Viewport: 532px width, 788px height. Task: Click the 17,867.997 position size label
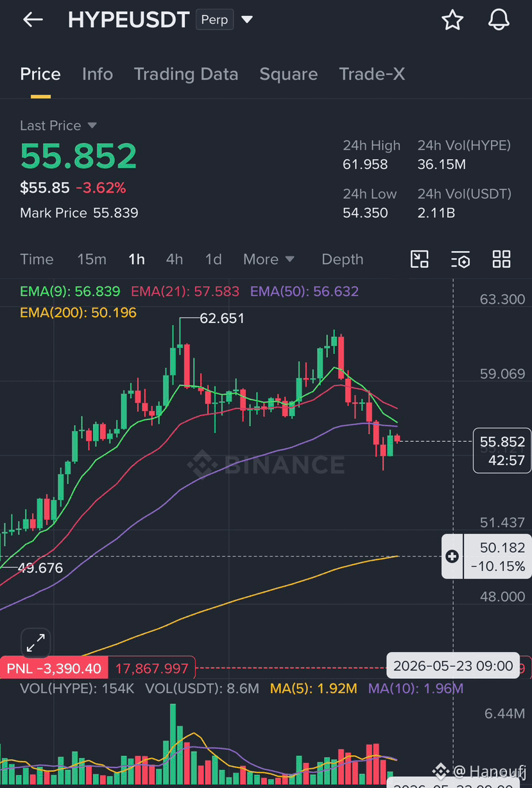[152, 669]
